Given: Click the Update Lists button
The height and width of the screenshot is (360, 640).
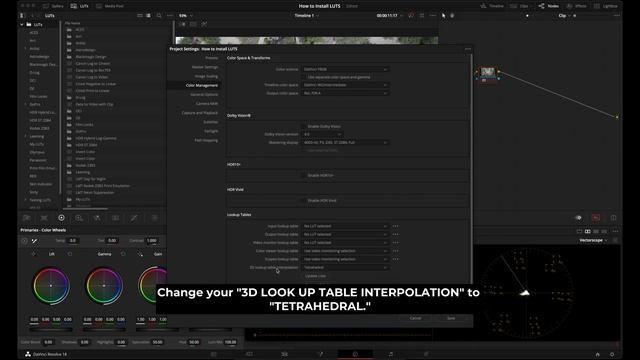Looking at the screenshot, I should coord(316,276).
